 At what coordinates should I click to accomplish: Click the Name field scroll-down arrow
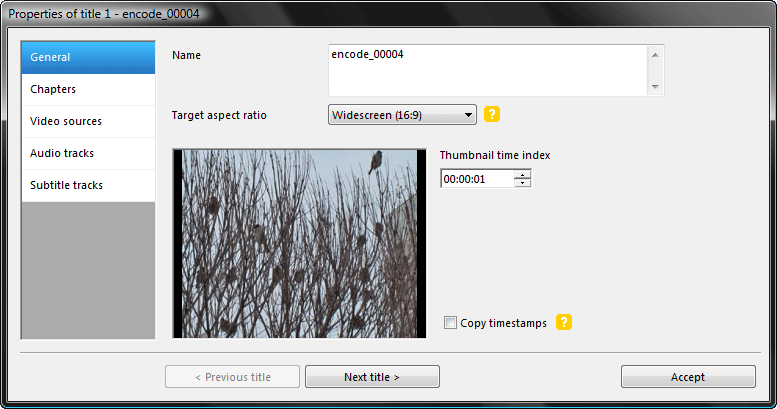point(655,87)
